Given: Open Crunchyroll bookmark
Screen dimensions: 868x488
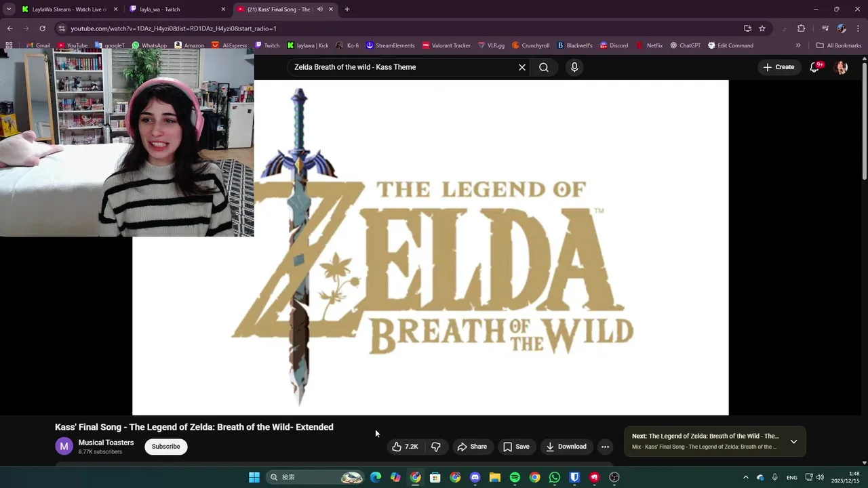Looking at the screenshot, I should (530, 45).
